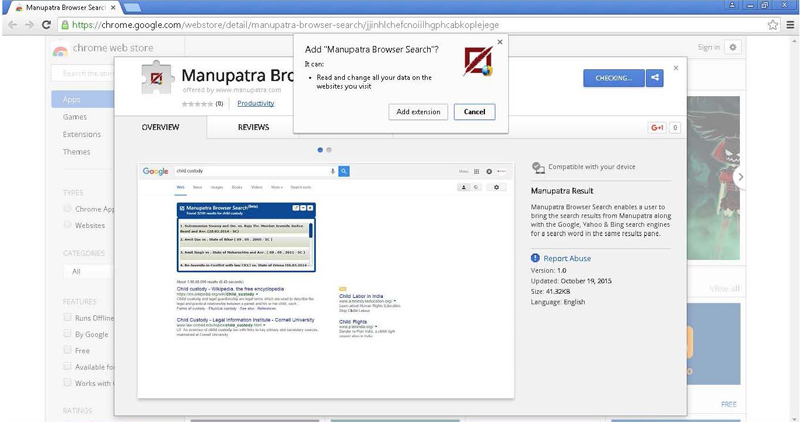This screenshot has height=422, width=800.
Task: Click the Compatible with your device icon
Action: pos(538,167)
